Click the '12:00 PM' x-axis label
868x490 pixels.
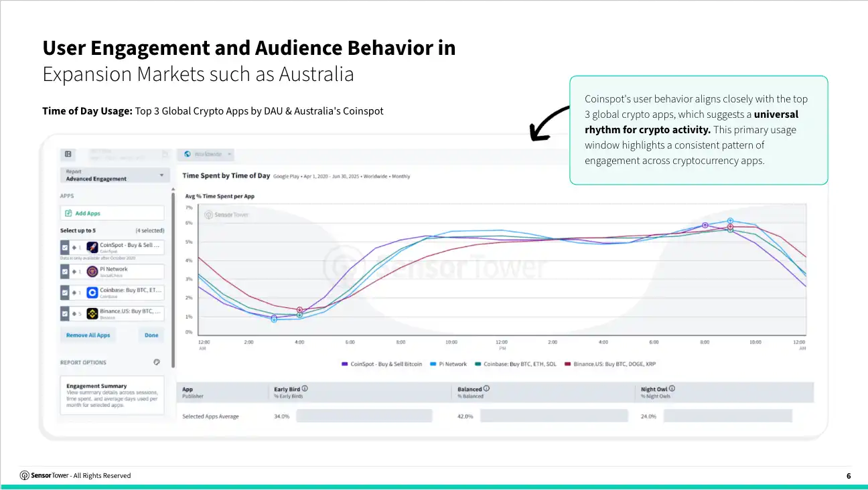(x=502, y=345)
